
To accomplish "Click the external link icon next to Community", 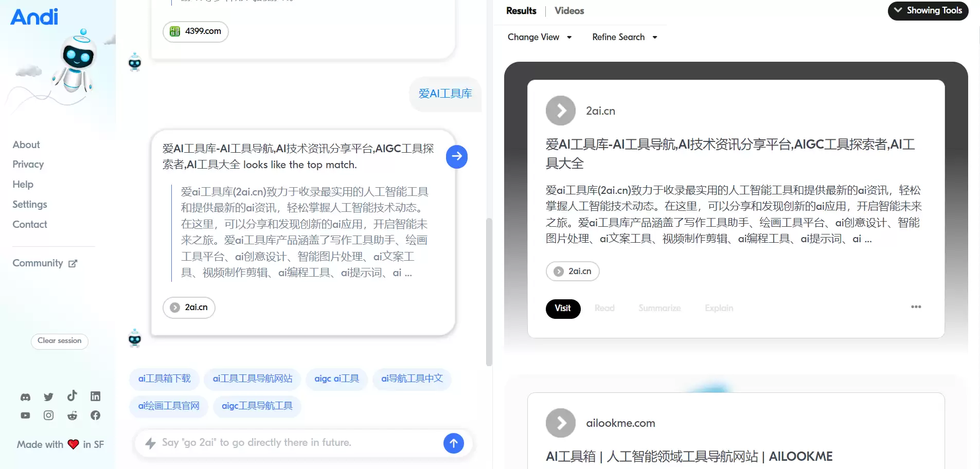I will click(x=73, y=263).
